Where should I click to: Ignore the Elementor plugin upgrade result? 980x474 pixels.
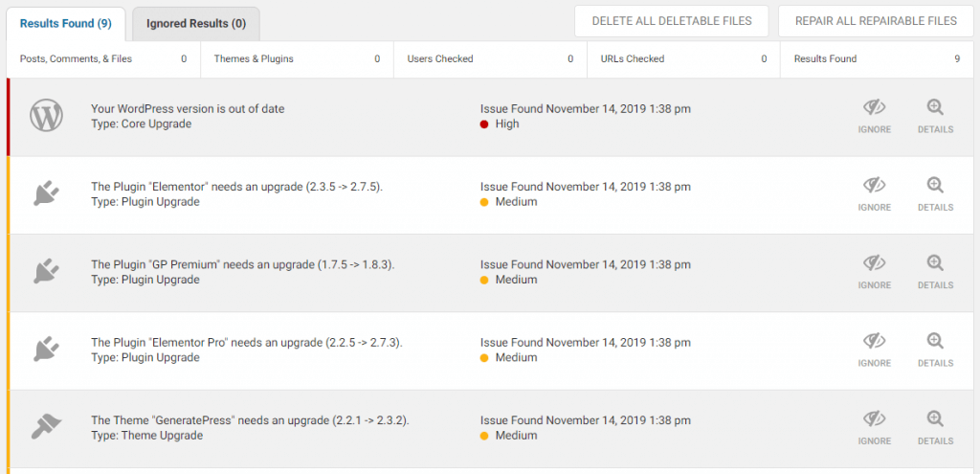(x=875, y=193)
